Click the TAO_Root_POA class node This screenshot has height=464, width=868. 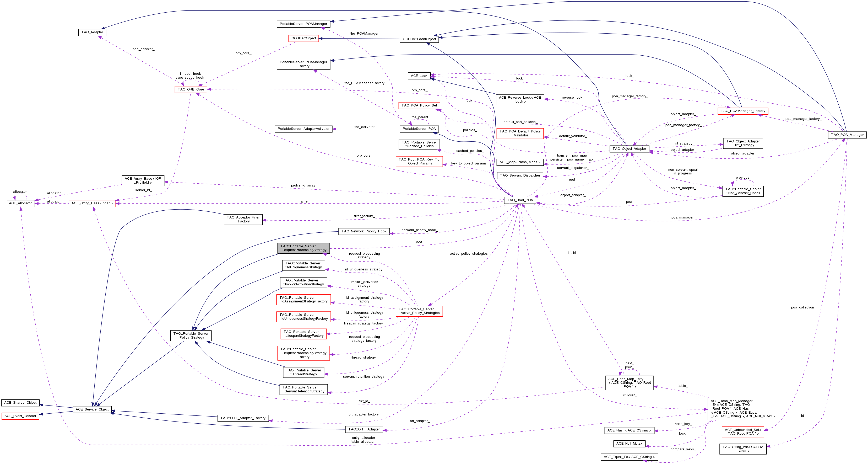520,200
